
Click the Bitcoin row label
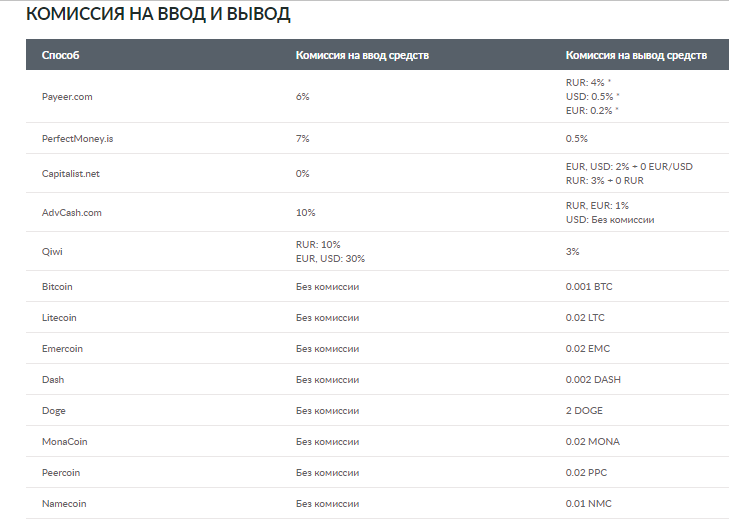57,287
